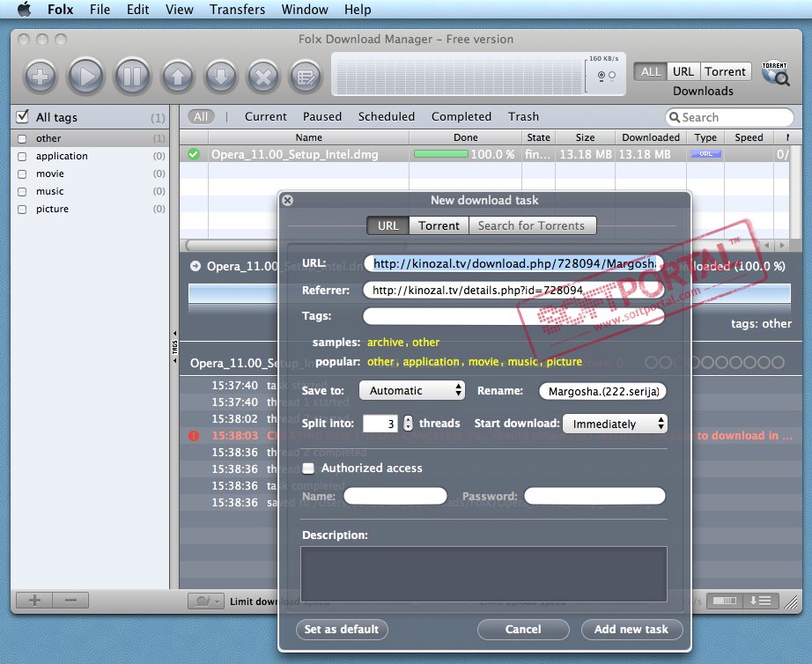The height and width of the screenshot is (664, 812).
Task: Click the 'archive' sample tag link
Action: click(385, 343)
